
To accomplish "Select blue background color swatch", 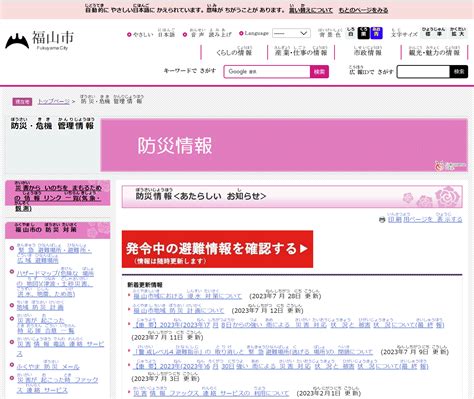I will [x=376, y=33].
